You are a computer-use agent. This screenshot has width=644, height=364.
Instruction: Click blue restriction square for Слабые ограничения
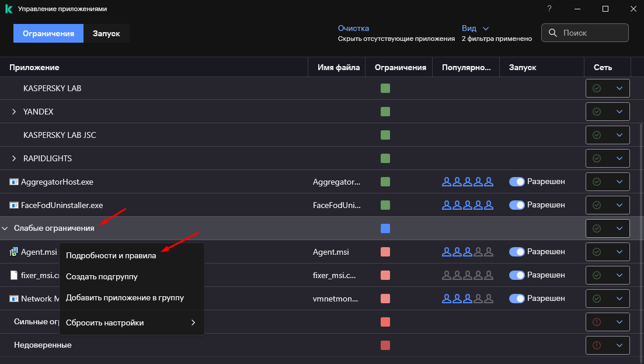tap(385, 228)
